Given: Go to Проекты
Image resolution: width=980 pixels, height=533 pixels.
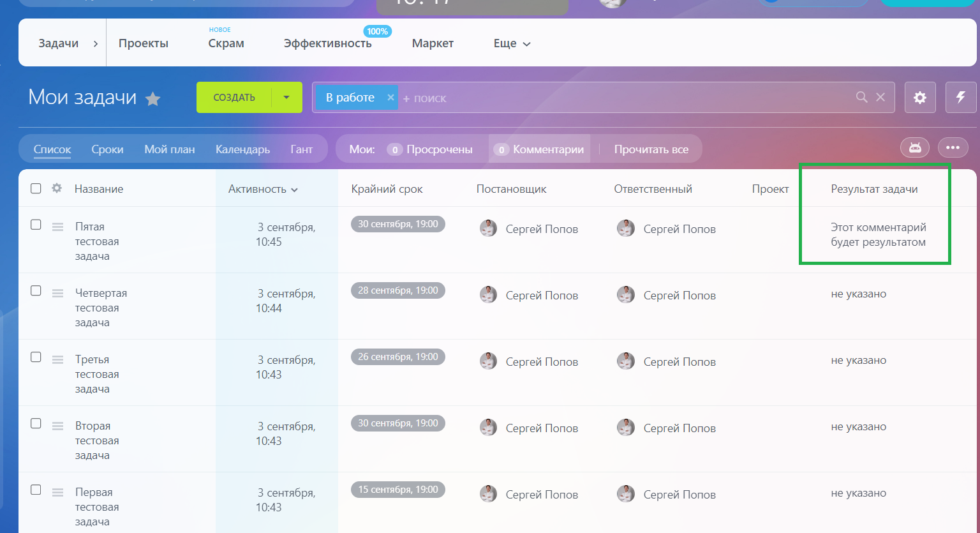Looking at the screenshot, I should 144,43.
